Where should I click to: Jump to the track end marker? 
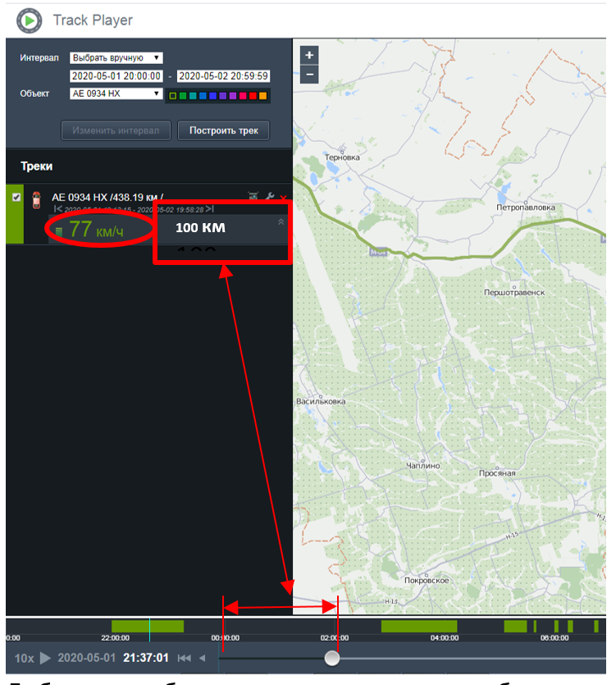coord(210,209)
